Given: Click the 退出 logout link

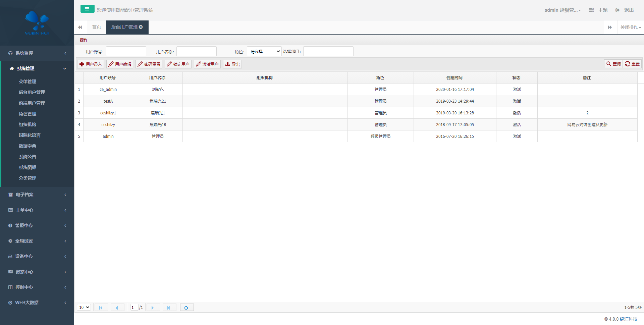Looking at the screenshot, I should tap(625, 10).
